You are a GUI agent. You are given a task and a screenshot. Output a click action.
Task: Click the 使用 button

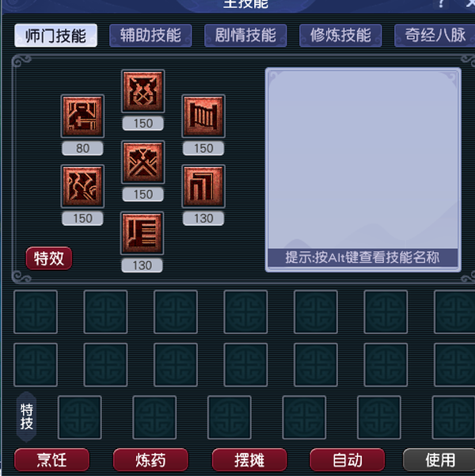439,460
